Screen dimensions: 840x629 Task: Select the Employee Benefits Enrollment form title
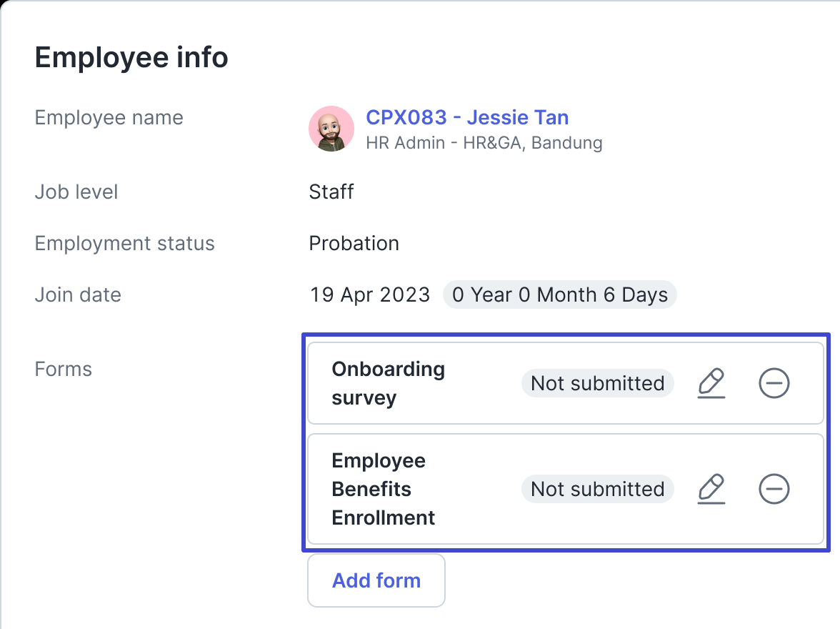click(384, 490)
